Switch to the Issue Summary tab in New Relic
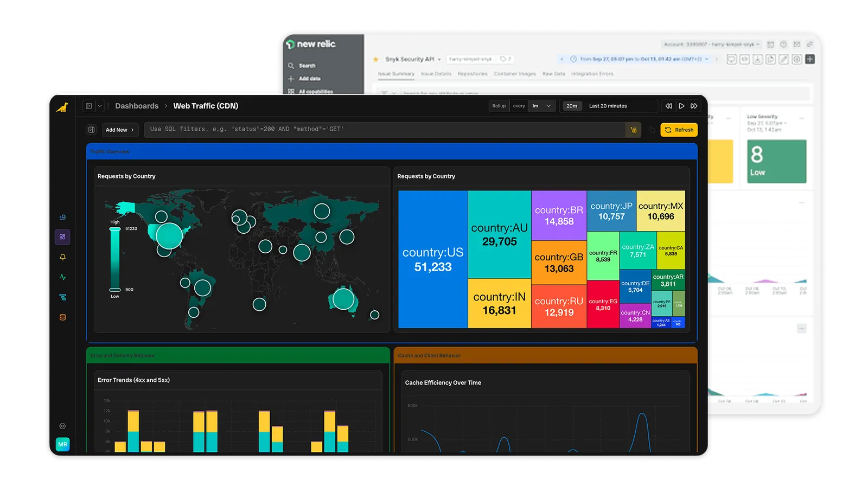This screenshot has height=486, width=868. pos(396,74)
